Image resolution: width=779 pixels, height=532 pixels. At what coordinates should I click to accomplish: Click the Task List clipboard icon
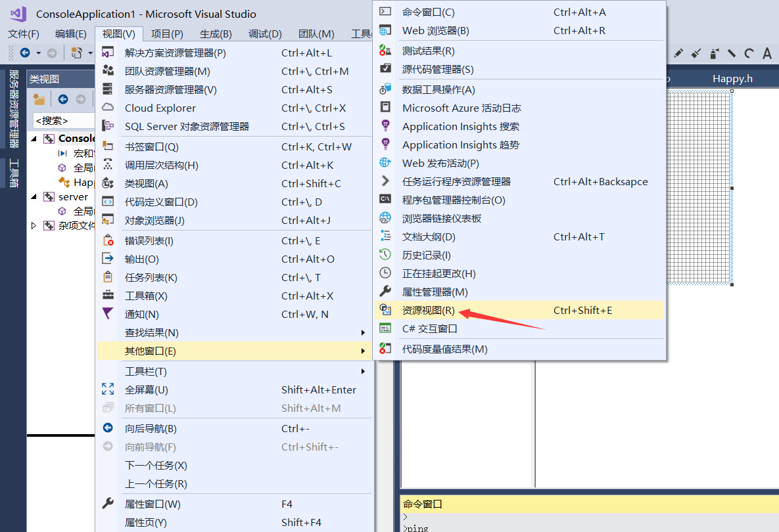(x=108, y=277)
